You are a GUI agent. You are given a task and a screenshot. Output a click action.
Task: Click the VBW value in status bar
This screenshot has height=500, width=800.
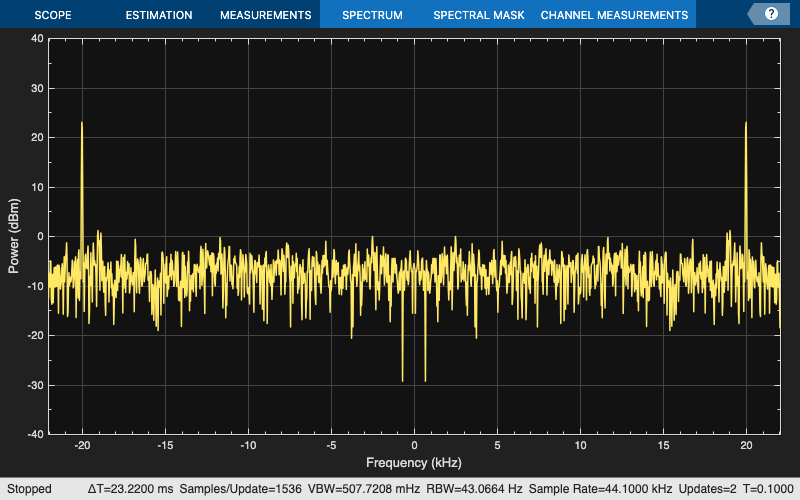365,490
